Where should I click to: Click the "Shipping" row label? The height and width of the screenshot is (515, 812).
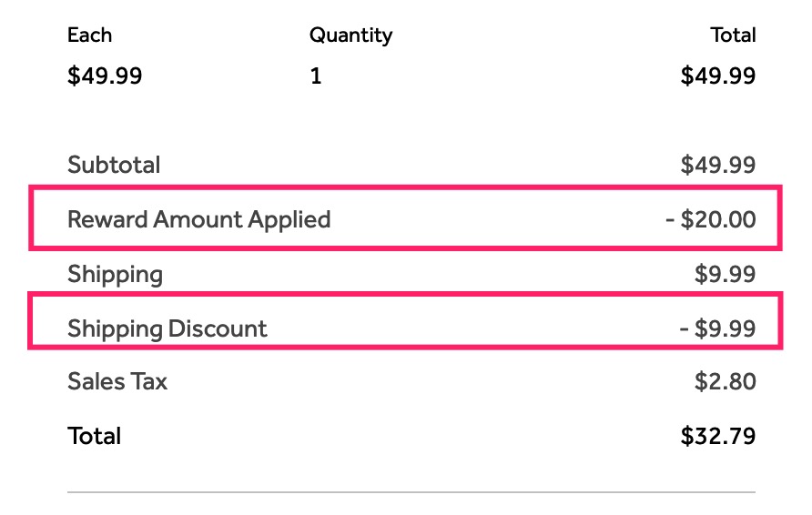(115, 274)
